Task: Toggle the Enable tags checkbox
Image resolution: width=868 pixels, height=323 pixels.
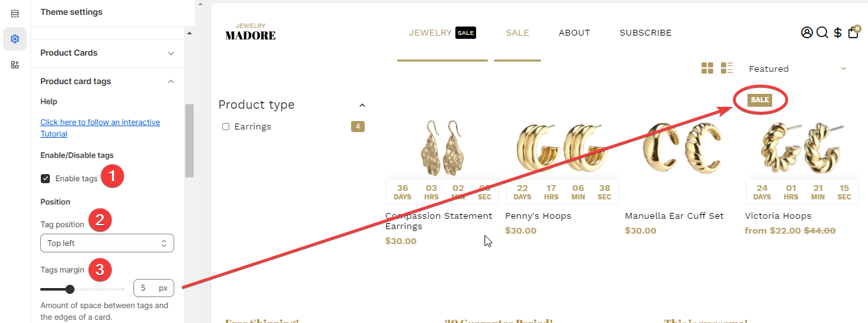Action: (x=45, y=179)
